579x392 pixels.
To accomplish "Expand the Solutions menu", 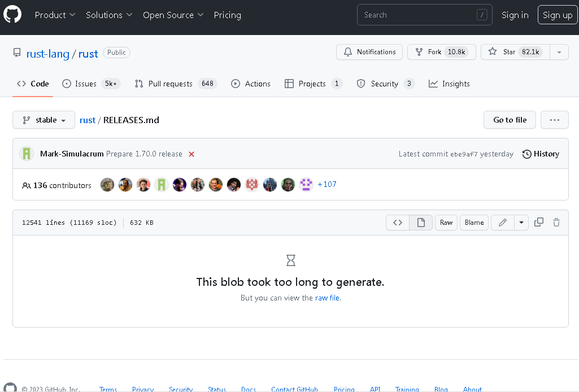I will [x=109, y=15].
